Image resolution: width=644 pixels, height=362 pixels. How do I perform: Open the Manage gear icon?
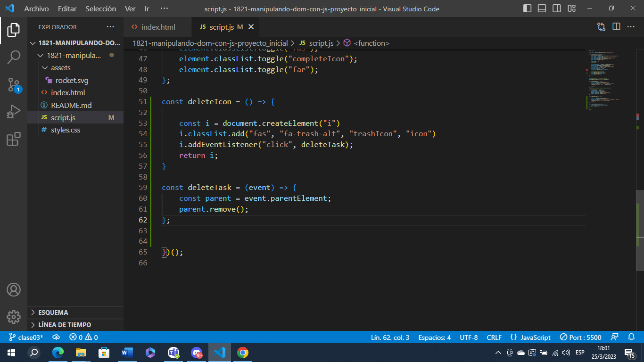point(14,316)
